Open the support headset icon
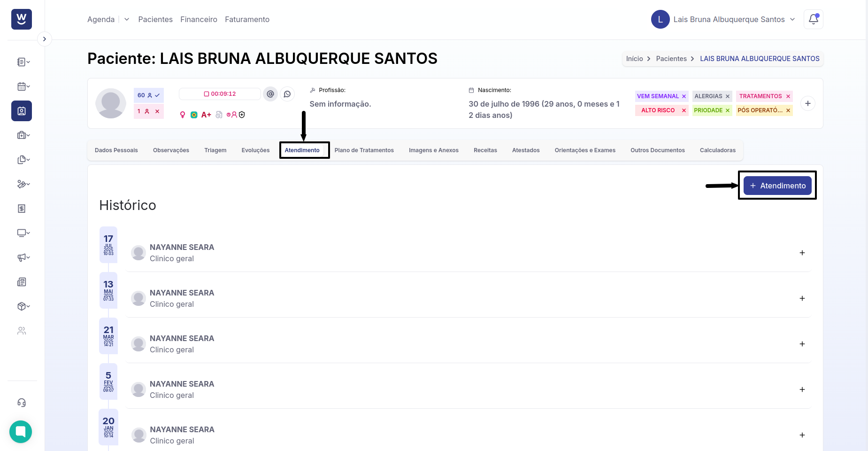This screenshot has height=451, width=868. click(22, 403)
